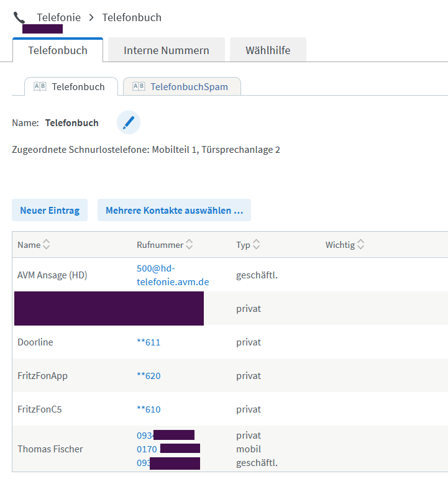
Task: Sort the table by the Name column arrows
Action: coord(47,244)
